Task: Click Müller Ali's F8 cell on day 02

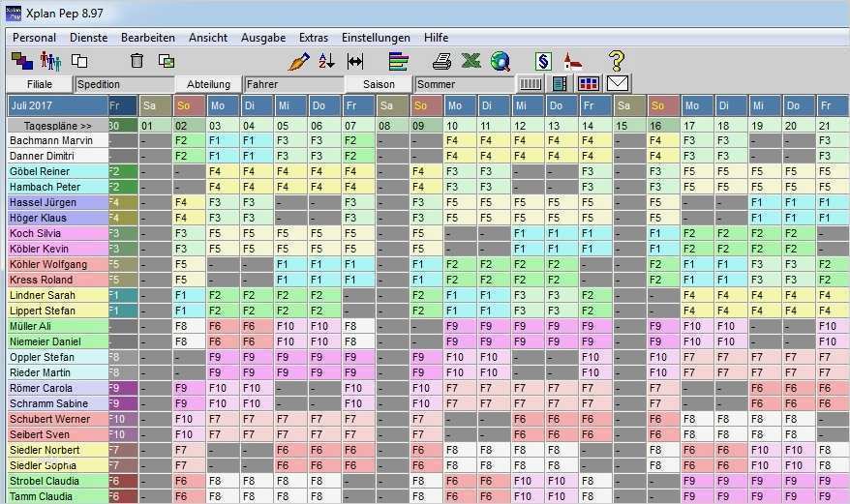Action: (x=189, y=326)
